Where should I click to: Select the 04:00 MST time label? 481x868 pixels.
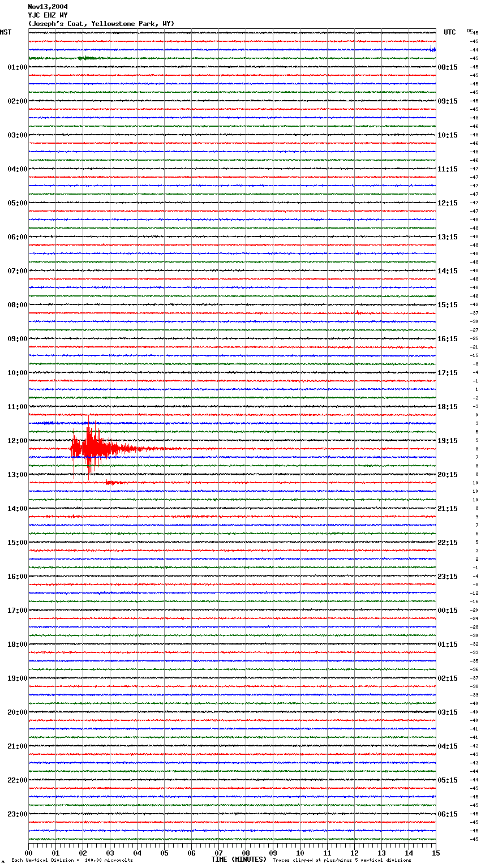coord(17,169)
